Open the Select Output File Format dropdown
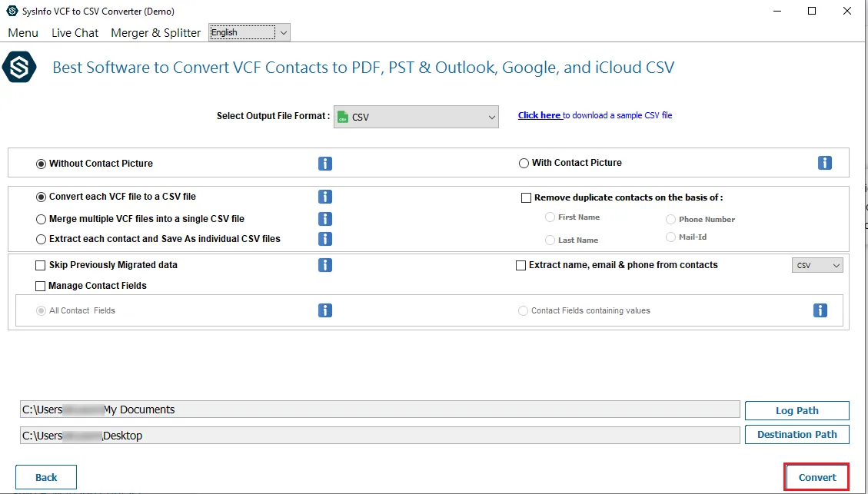This screenshot has height=494, width=868. (416, 117)
